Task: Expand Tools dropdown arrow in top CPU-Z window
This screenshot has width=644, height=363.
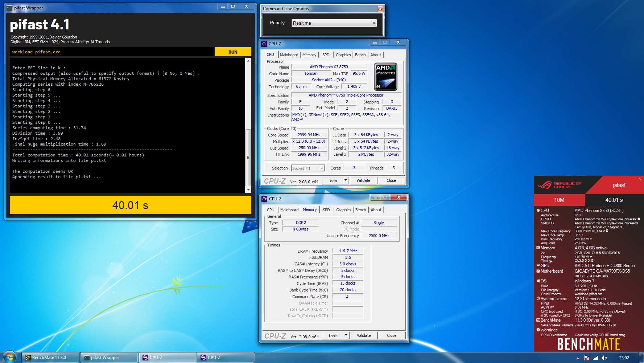Action: pos(346,180)
